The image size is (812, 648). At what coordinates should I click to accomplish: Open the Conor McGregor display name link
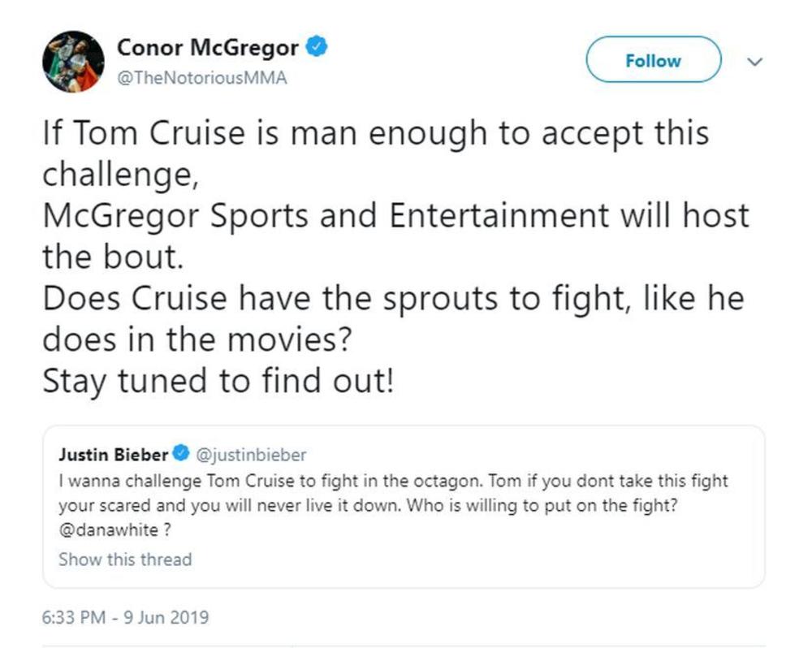click(207, 48)
